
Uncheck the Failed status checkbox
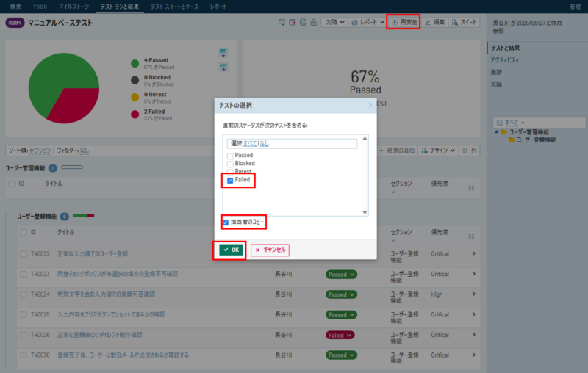(x=230, y=181)
